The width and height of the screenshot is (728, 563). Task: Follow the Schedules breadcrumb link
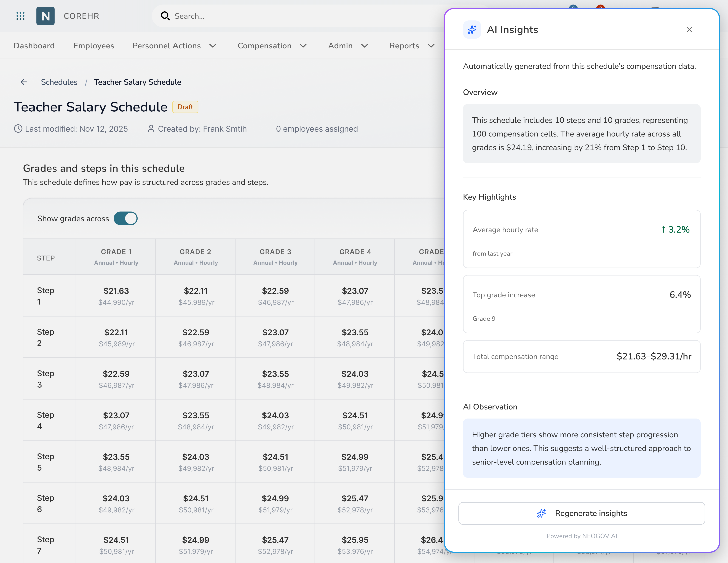(x=59, y=82)
